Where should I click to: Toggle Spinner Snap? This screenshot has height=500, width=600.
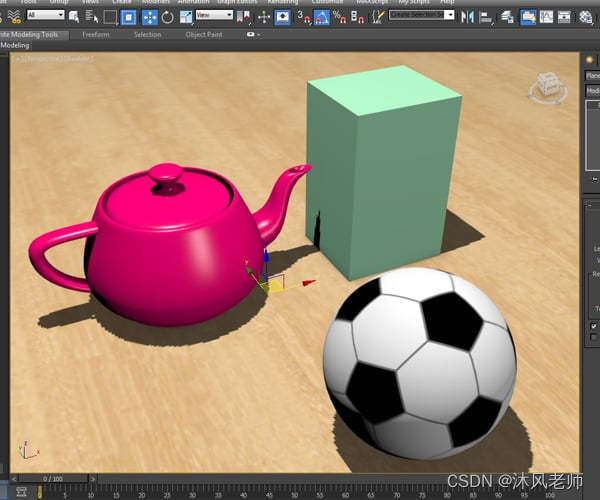point(357,17)
